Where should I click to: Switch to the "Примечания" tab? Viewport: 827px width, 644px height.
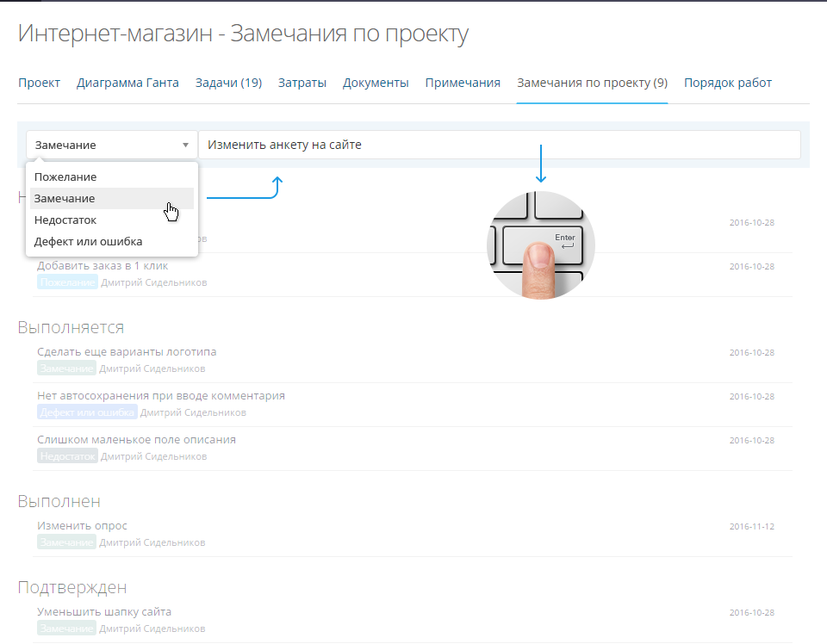462,83
